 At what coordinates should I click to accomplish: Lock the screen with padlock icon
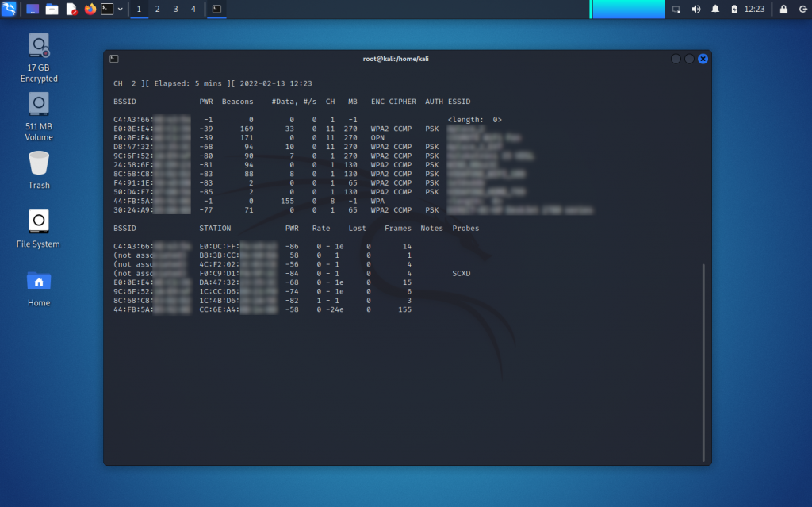click(783, 10)
